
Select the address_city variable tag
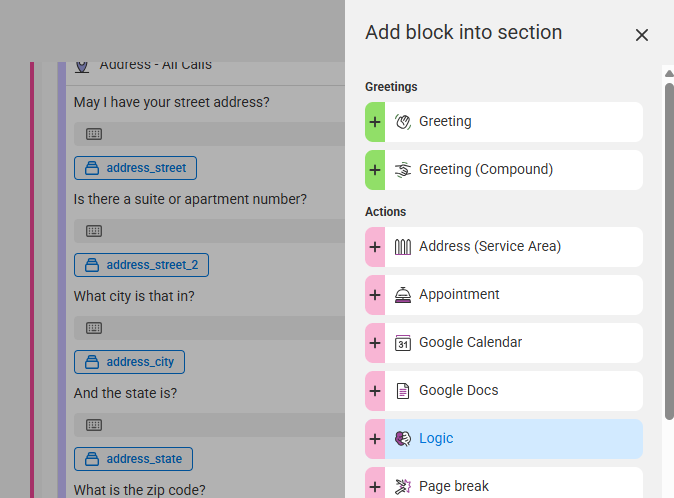tap(129, 362)
